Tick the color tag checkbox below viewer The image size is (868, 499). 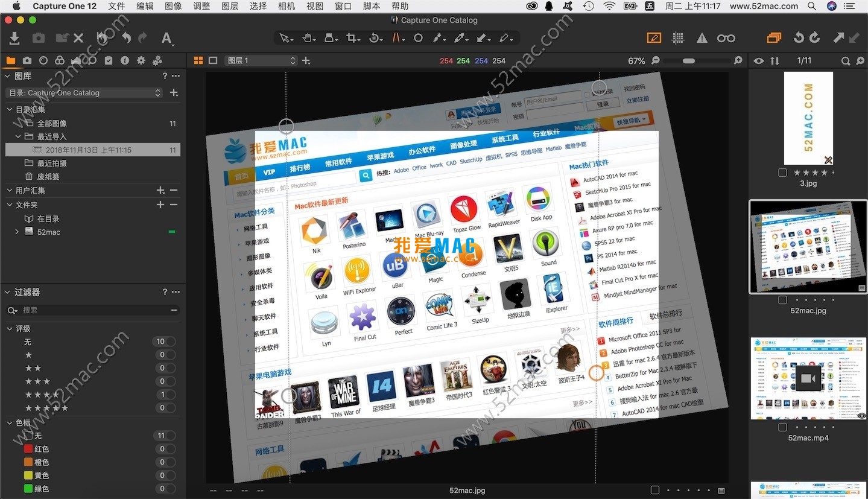(655, 490)
